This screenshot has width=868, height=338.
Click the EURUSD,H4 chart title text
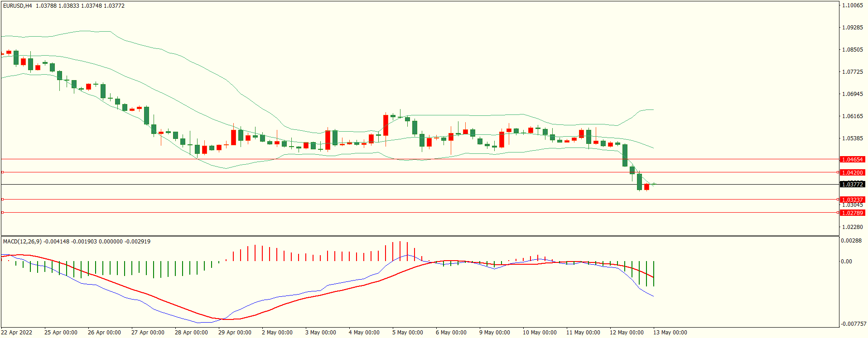pyautogui.click(x=18, y=6)
